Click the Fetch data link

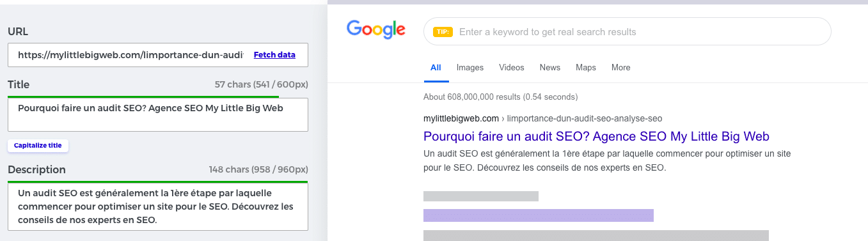pyautogui.click(x=274, y=55)
